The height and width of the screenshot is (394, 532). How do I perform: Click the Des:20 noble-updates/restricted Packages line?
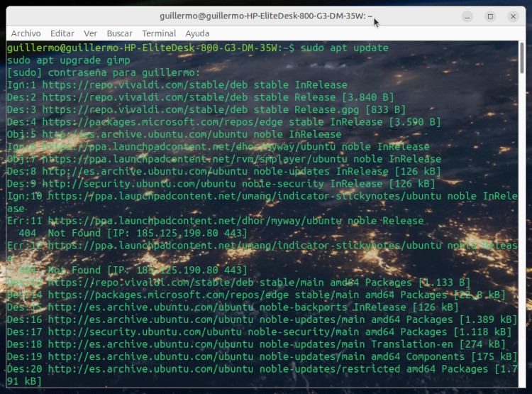(x=262, y=375)
